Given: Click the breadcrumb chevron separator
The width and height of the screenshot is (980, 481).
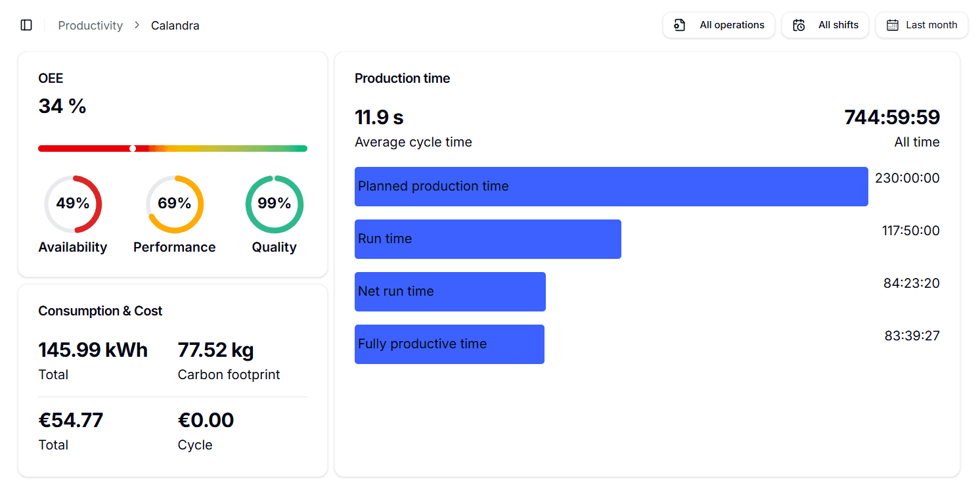Looking at the screenshot, I should (137, 25).
